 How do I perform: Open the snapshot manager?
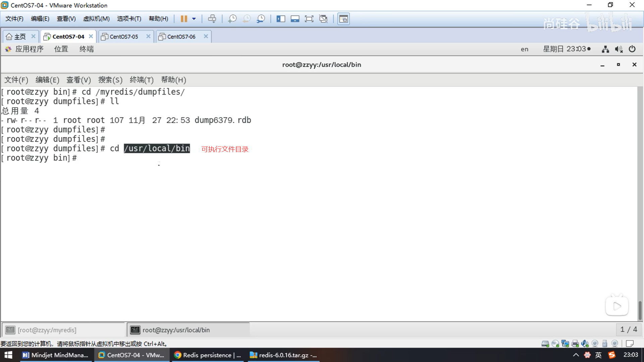[x=261, y=19]
